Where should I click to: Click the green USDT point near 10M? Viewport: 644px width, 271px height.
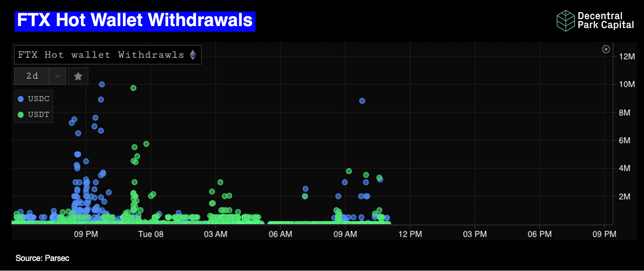pos(133,88)
